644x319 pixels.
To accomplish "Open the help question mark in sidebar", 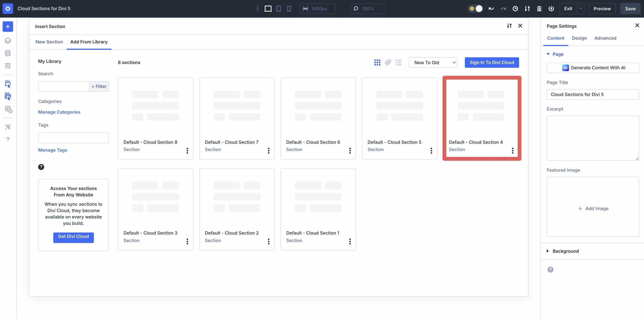I will pyautogui.click(x=8, y=139).
